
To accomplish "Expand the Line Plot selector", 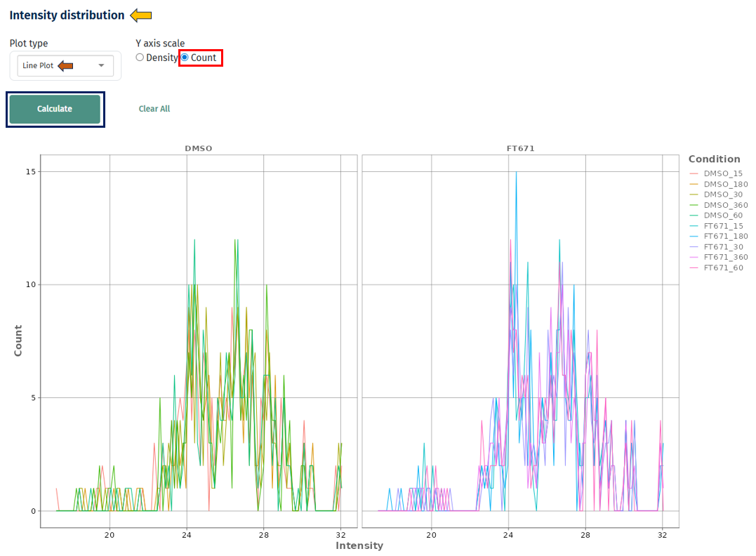I will (64, 65).
